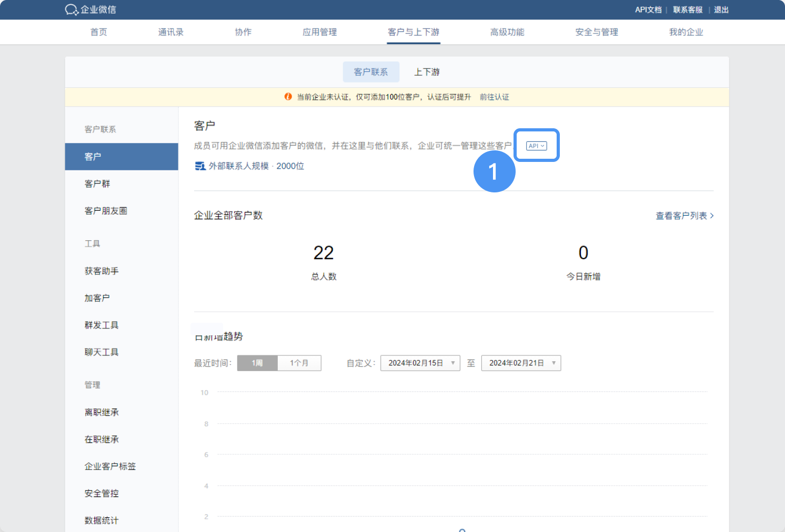Click the 总人数 label
This screenshot has width=785, height=532.
[x=324, y=277]
